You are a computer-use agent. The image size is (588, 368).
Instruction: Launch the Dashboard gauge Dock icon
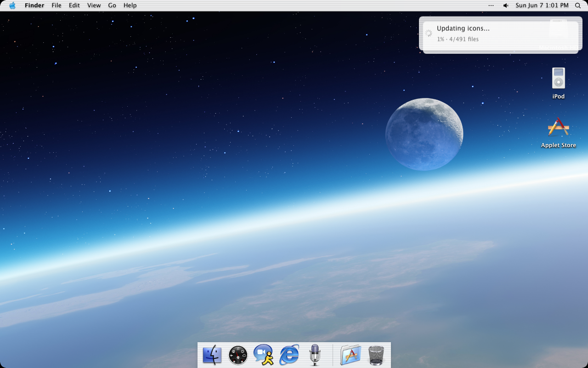coord(238,355)
